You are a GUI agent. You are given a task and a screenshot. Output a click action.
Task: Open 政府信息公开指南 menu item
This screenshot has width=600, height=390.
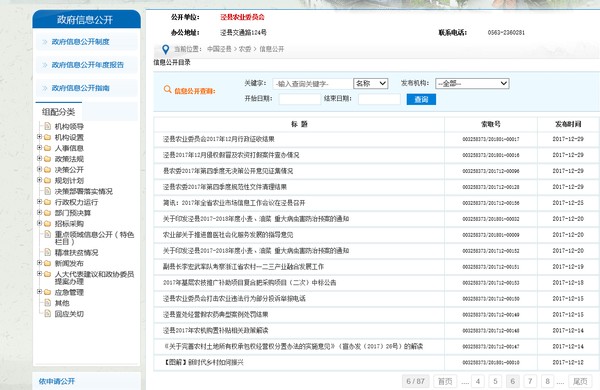(x=80, y=88)
